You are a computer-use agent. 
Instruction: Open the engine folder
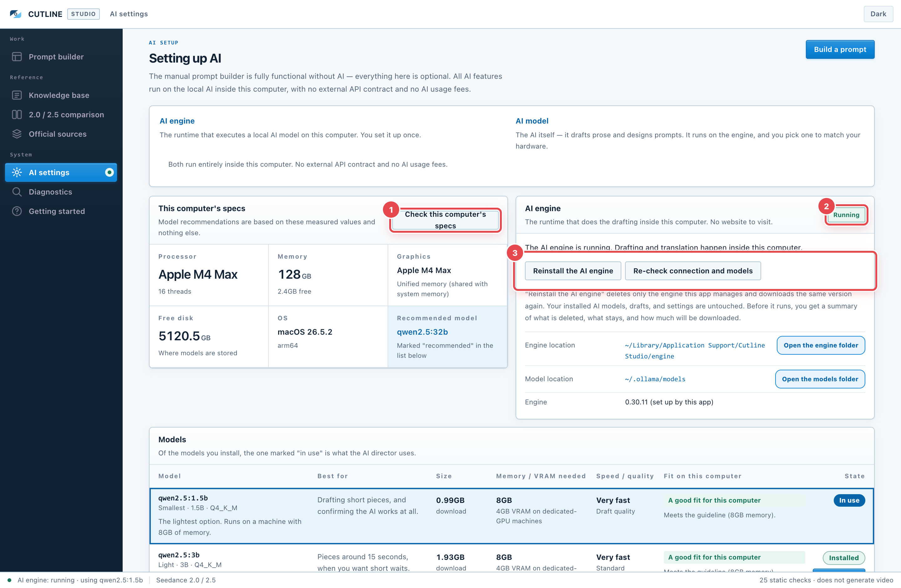click(821, 345)
